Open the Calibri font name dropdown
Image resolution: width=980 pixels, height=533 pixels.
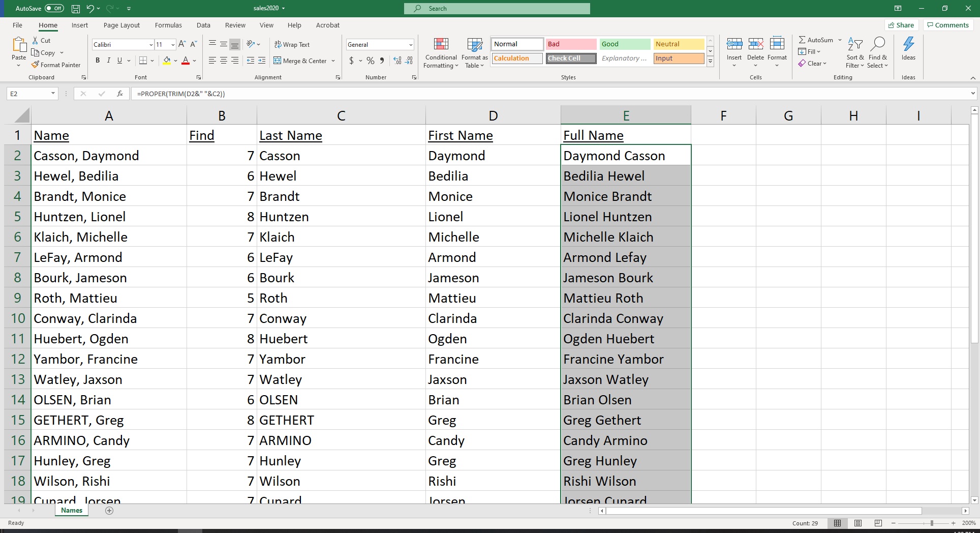coord(151,45)
